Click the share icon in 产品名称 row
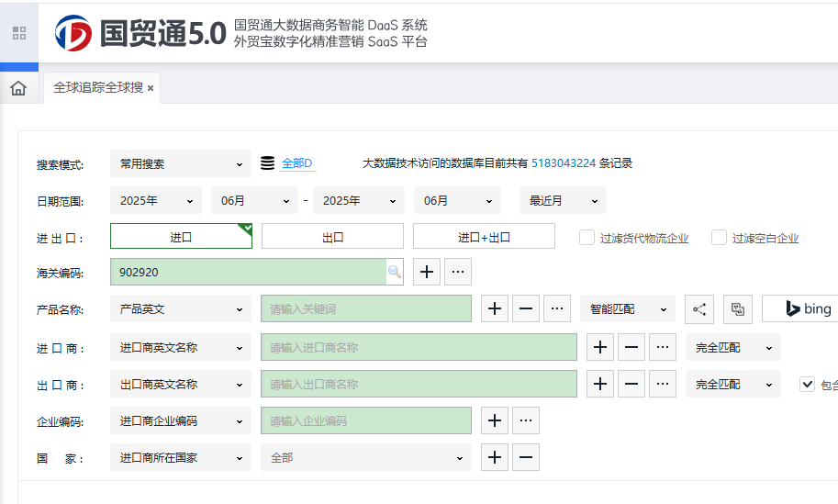Image resolution: width=838 pixels, height=504 pixels. (x=699, y=309)
